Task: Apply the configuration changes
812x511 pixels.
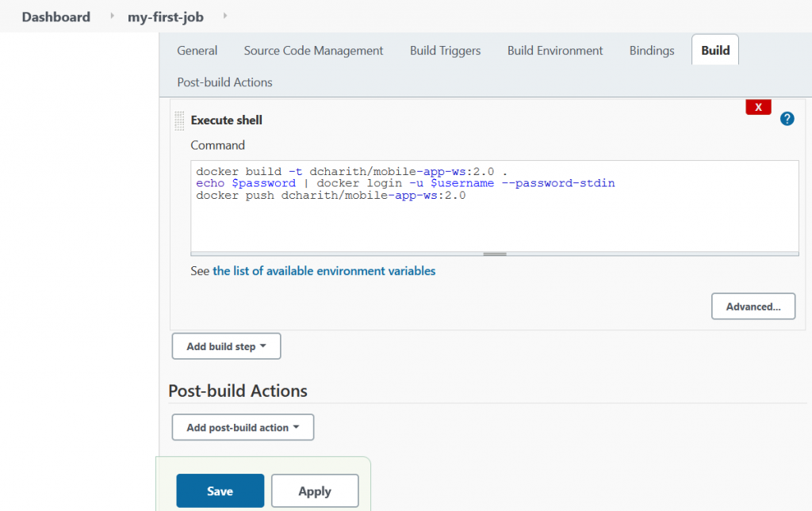Action: click(315, 491)
